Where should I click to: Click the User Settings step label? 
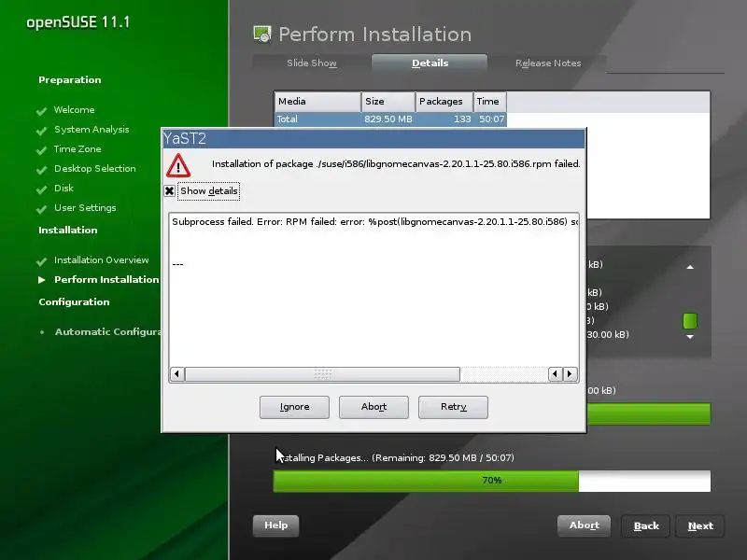[x=85, y=208]
